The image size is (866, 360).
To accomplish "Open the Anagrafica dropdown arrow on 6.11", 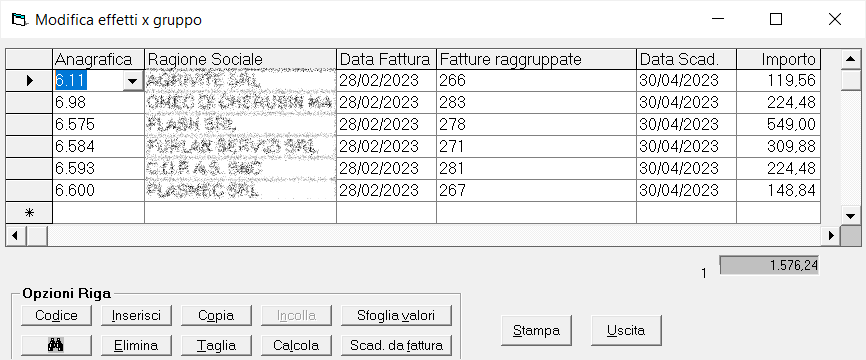I will pyautogui.click(x=133, y=81).
